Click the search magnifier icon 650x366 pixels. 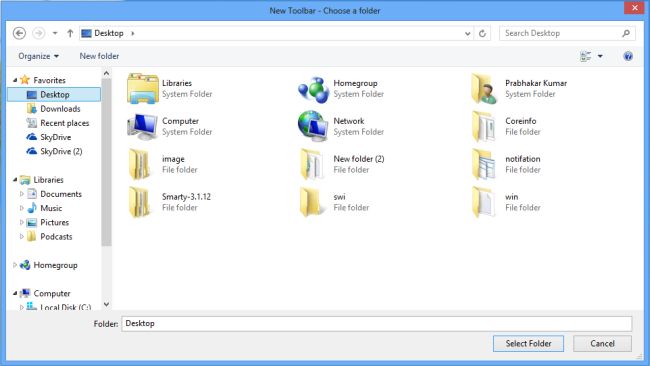coord(626,33)
